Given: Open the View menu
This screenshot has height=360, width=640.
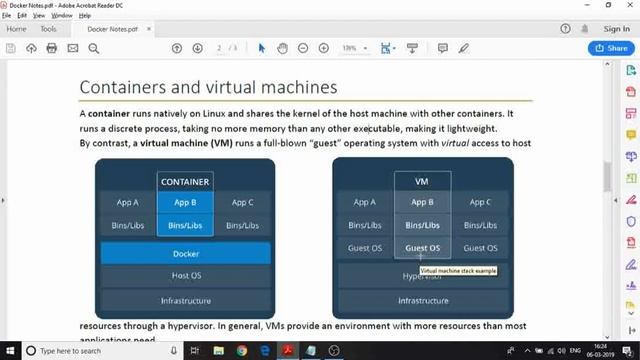Looking at the screenshot, I should (39, 16).
